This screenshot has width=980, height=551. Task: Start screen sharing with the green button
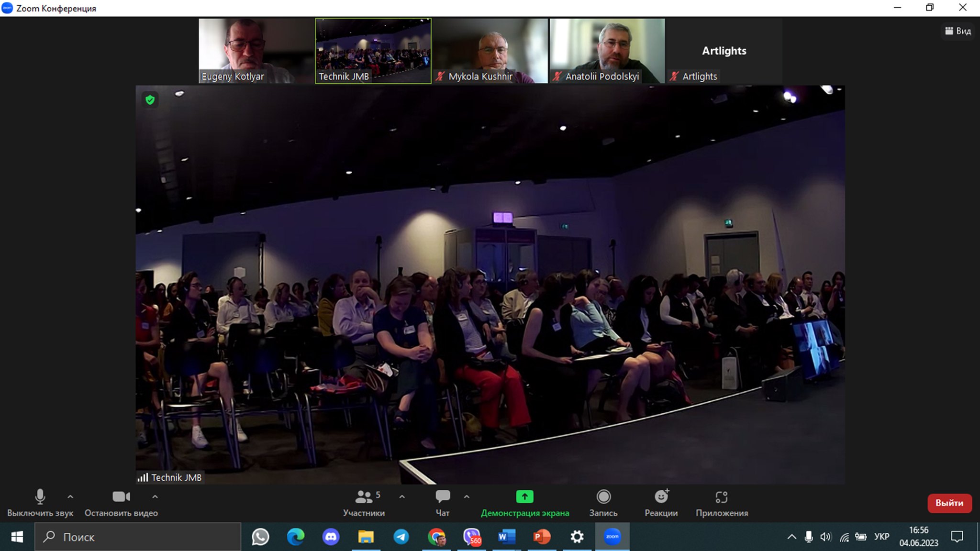(524, 497)
